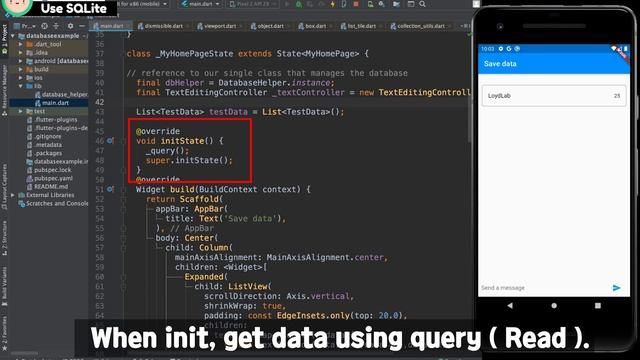Switch to the viewport.dart tab
This screenshot has width=640, height=360.
coord(220,26)
